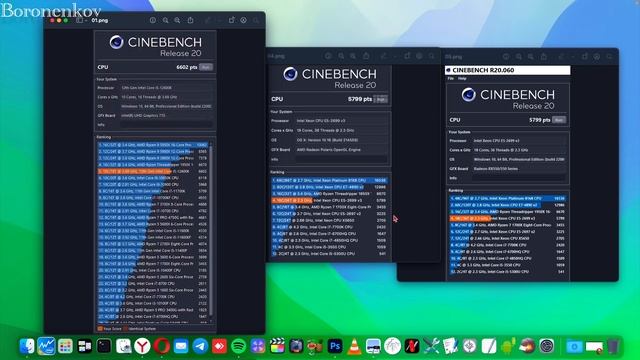
Task: Zoom in on the 05.png window
Action: pyautogui.click(x=531, y=57)
